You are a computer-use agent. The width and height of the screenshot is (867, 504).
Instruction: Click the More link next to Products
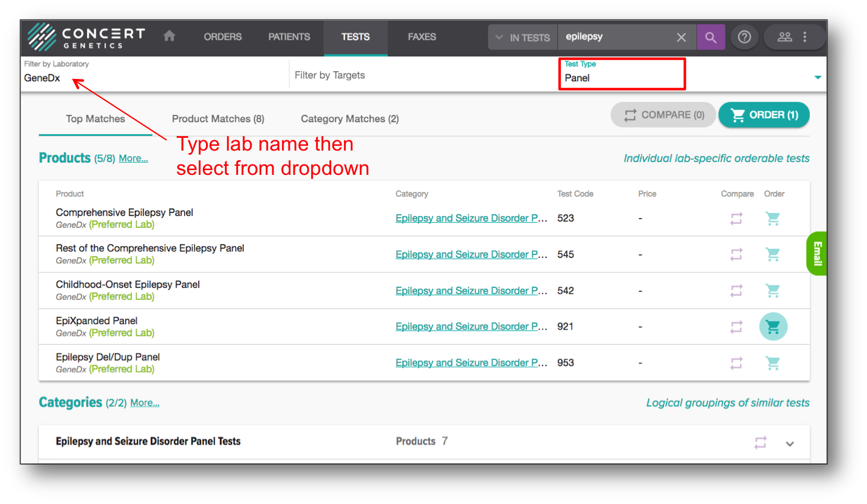pos(133,158)
